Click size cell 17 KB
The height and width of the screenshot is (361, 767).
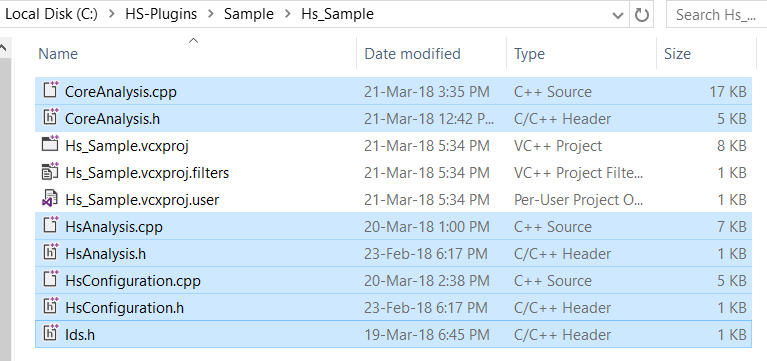(728, 92)
